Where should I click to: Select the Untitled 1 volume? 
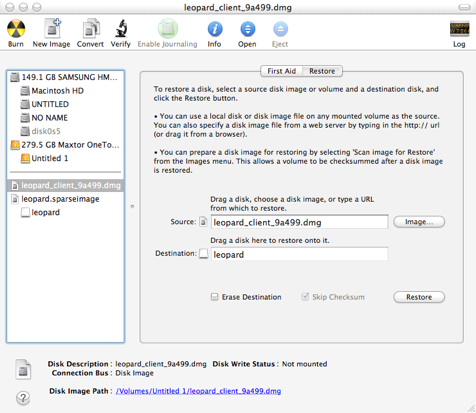[x=65, y=158]
